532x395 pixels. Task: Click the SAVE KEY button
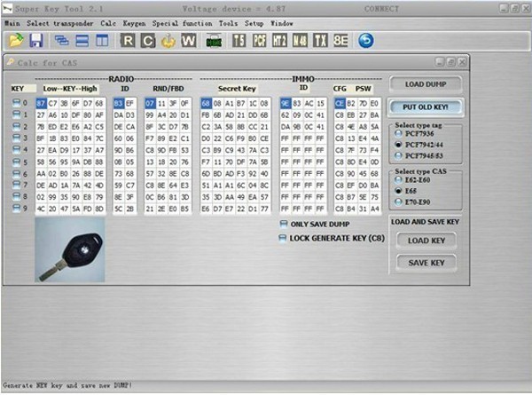click(x=426, y=263)
